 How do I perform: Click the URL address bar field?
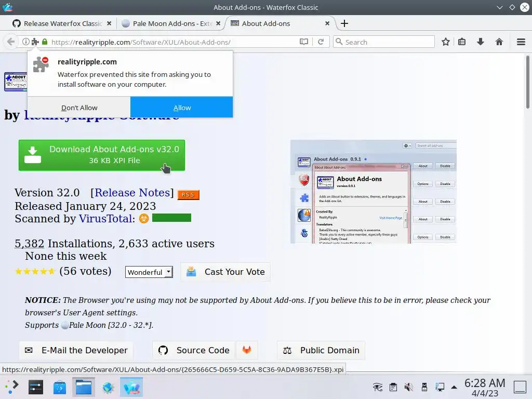point(173,42)
